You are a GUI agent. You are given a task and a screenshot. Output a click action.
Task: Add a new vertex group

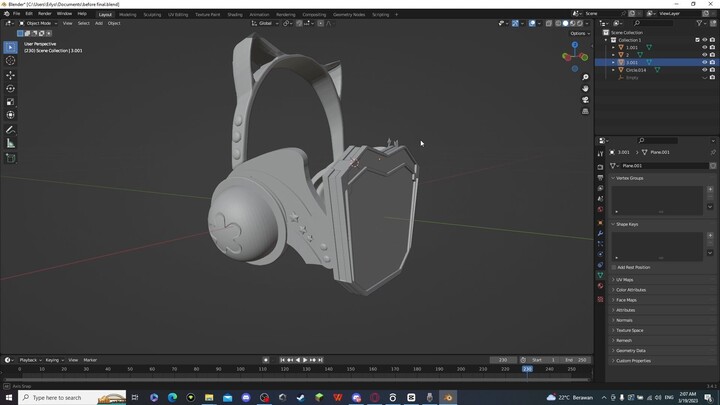[710, 189]
